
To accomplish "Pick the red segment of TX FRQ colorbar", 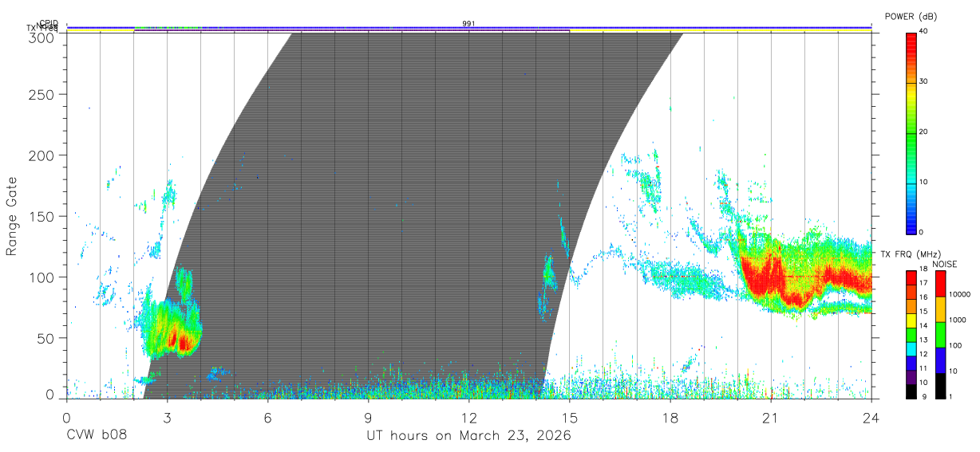I will (911, 278).
